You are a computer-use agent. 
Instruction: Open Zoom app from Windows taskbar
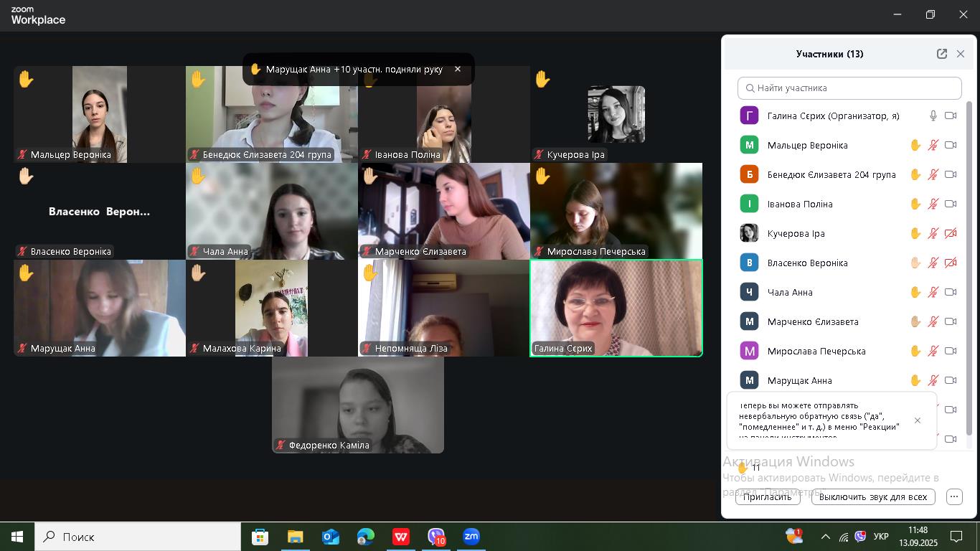point(471,537)
